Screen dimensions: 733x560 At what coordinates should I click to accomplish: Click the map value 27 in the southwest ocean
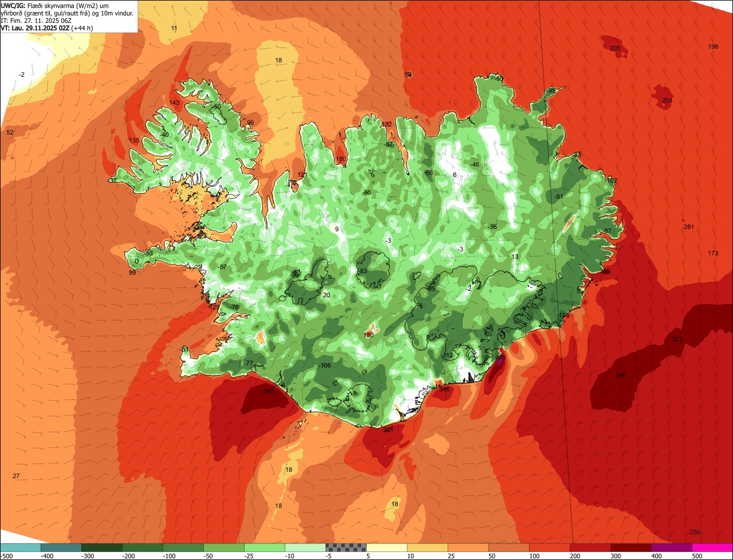point(16,476)
